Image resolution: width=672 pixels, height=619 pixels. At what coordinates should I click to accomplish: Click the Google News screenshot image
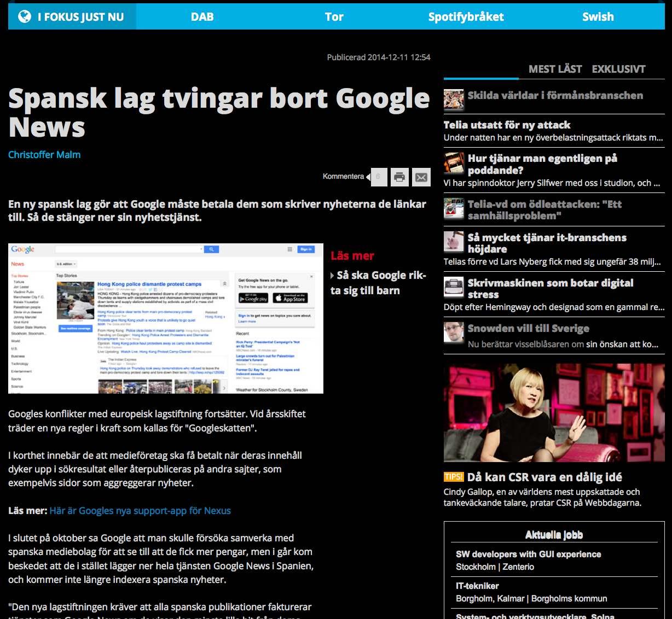166,318
